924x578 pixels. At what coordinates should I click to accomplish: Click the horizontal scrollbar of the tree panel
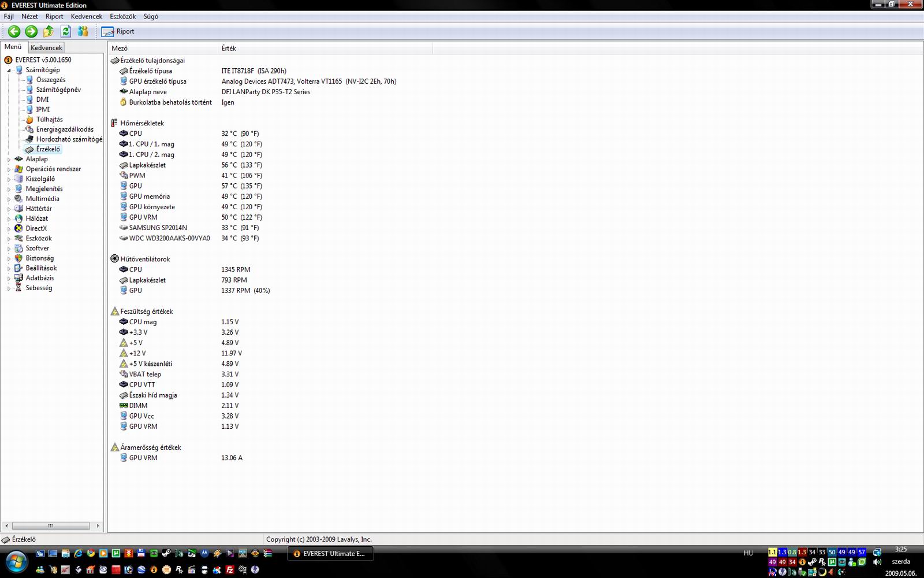(x=51, y=526)
